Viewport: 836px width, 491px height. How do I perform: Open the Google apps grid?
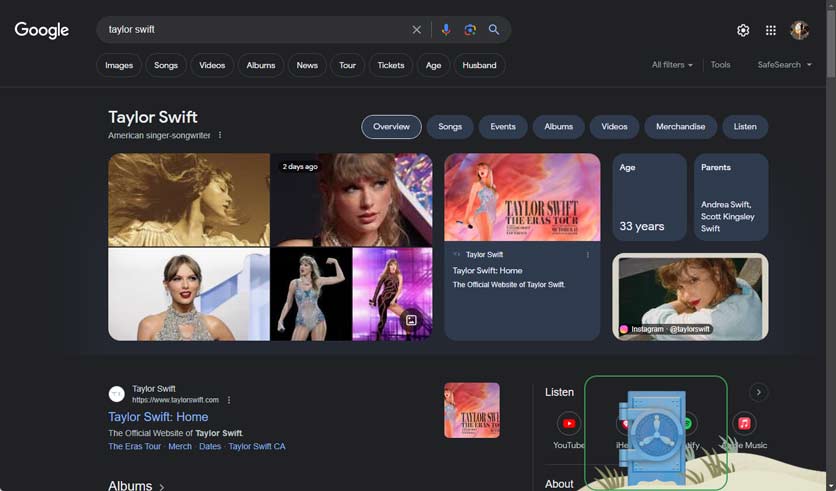click(771, 30)
